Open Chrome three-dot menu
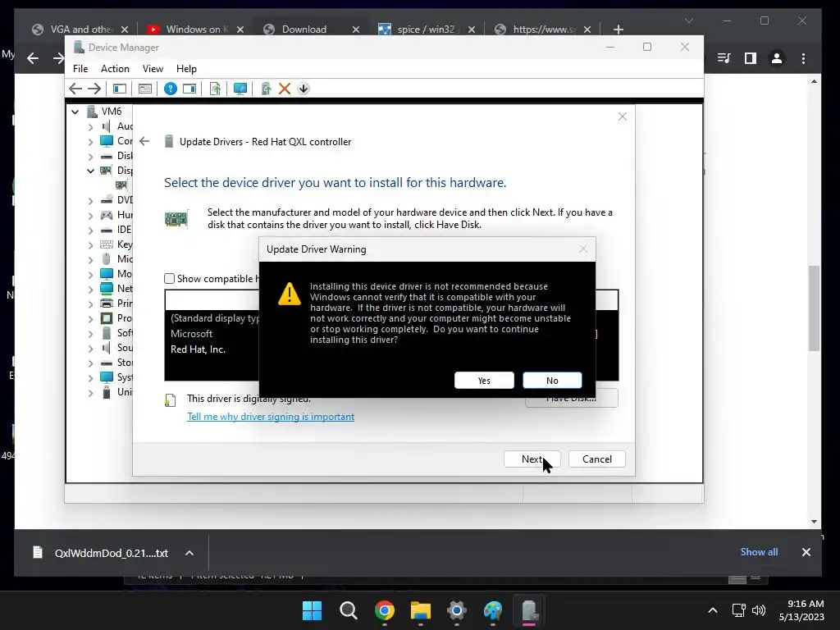 point(803,58)
